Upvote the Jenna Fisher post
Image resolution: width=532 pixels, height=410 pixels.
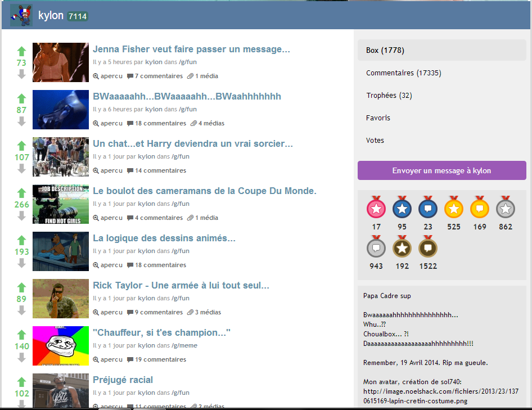point(22,52)
